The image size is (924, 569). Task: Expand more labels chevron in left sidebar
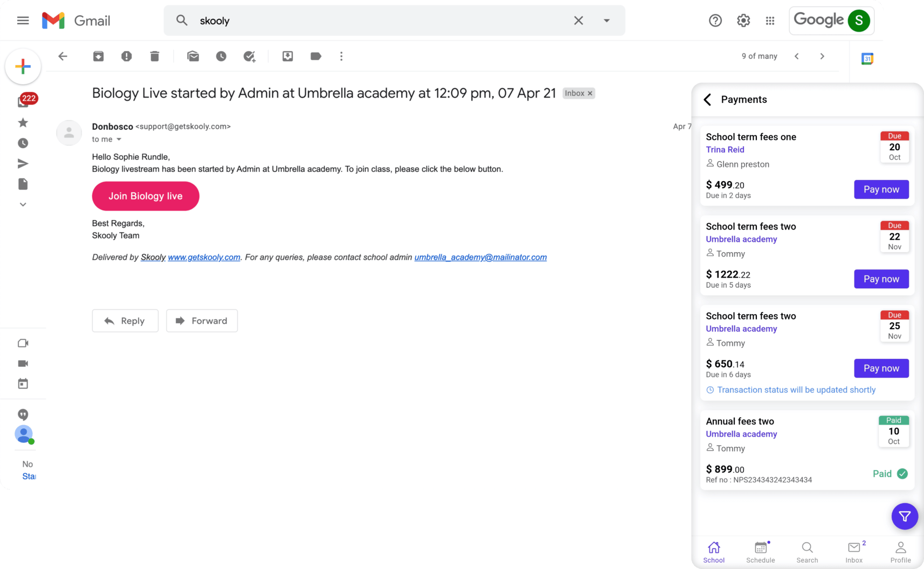click(23, 205)
